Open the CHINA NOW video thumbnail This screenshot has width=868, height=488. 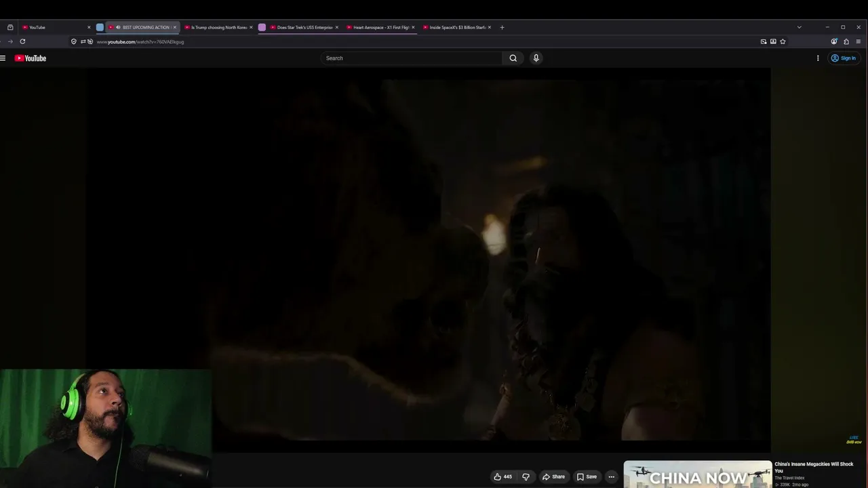coord(698,474)
